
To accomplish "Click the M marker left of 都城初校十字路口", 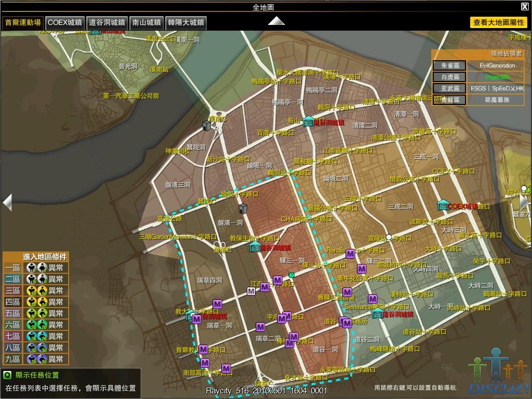I will click(362, 269).
